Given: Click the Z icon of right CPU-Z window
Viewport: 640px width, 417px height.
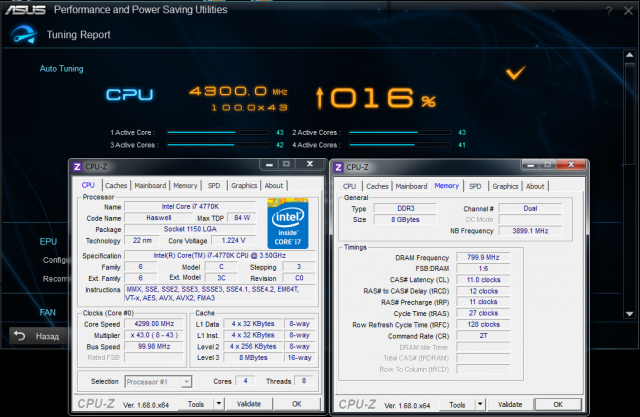Looking at the screenshot, I should [x=338, y=167].
